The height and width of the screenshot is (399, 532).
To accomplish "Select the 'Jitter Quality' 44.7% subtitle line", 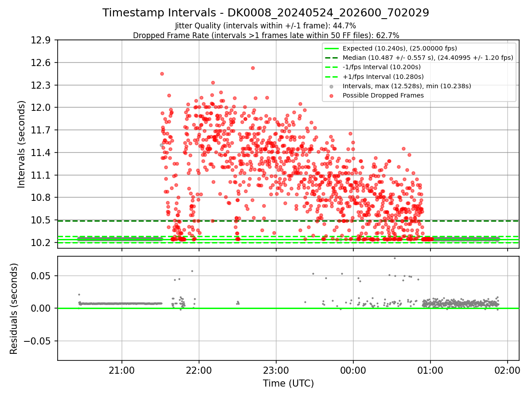I will (x=266, y=26).
